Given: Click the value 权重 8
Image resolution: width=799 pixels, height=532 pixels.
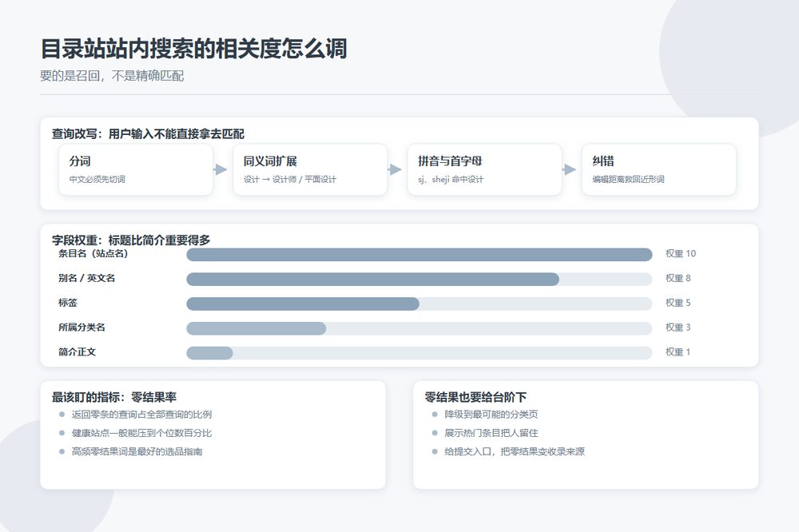Looking at the screenshot, I should click(678, 278).
